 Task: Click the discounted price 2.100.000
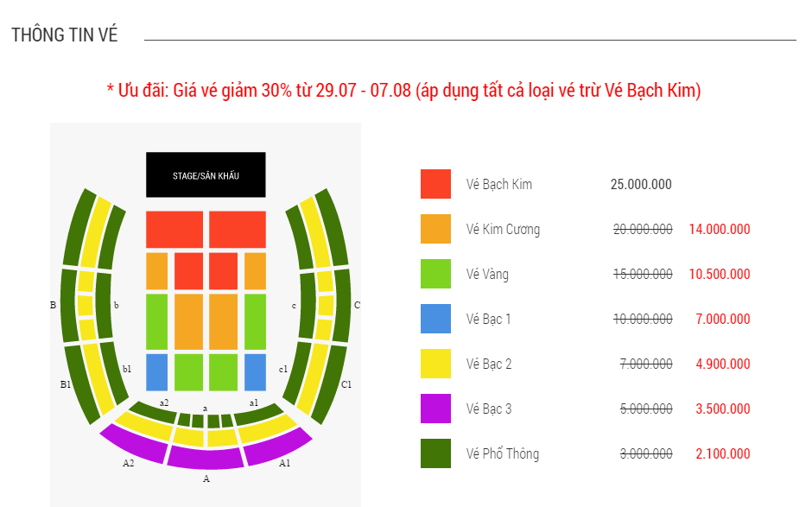click(x=723, y=453)
